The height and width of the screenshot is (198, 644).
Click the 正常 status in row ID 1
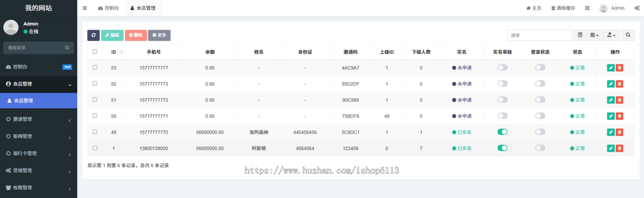[x=577, y=148]
